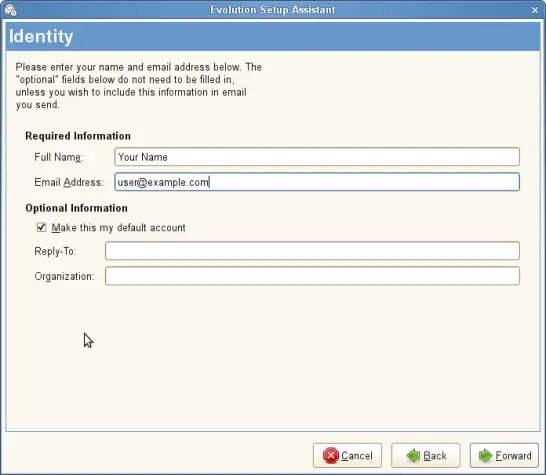
Task: Click the Email Address input field
Action: pos(317,182)
